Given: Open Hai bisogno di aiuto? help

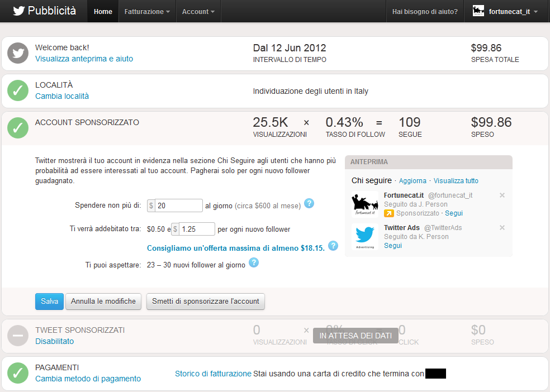Looking at the screenshot, I should click(x=425, y=12).
